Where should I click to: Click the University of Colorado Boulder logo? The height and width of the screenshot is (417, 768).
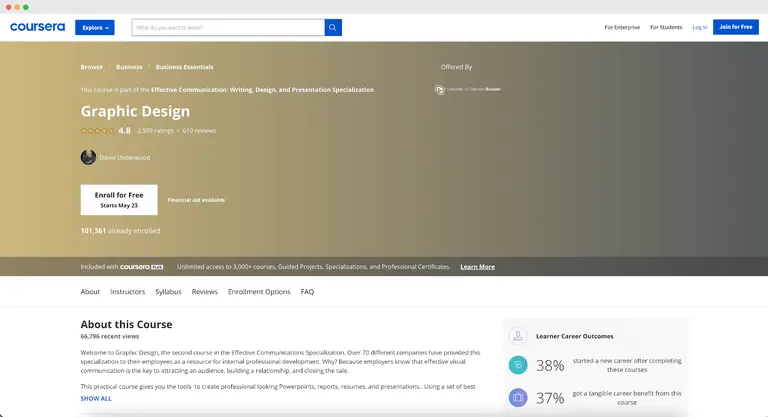pos(468,90)
